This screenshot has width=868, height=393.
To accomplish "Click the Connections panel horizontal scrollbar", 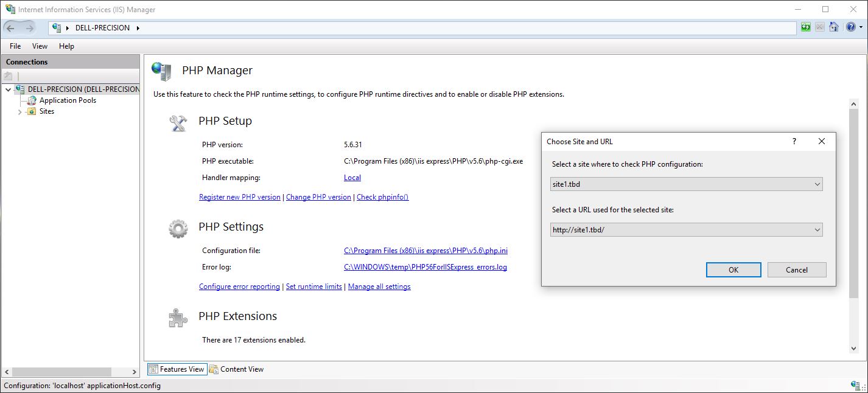I will click(61, 372).
